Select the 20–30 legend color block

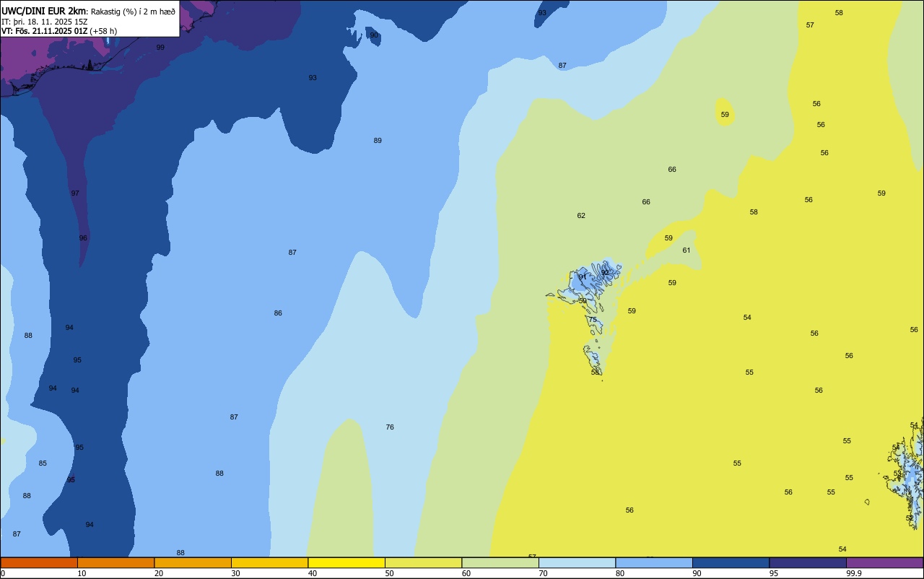click(x=193, y=562)
